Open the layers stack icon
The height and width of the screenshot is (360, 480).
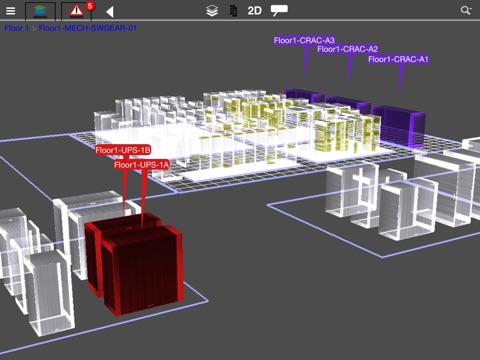point(212,11)
